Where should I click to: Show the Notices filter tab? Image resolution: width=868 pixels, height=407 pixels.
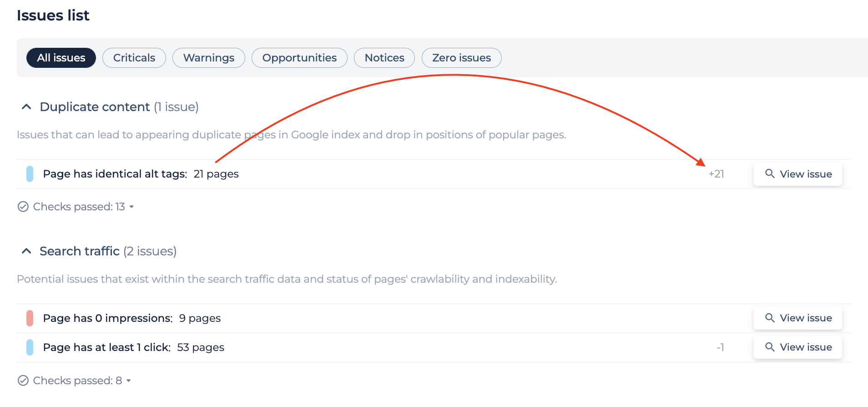tap(384, 58)
